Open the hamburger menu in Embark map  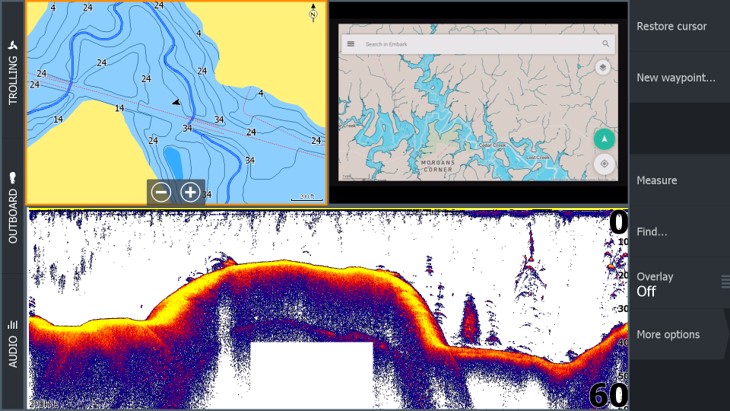tap(350, 44)
